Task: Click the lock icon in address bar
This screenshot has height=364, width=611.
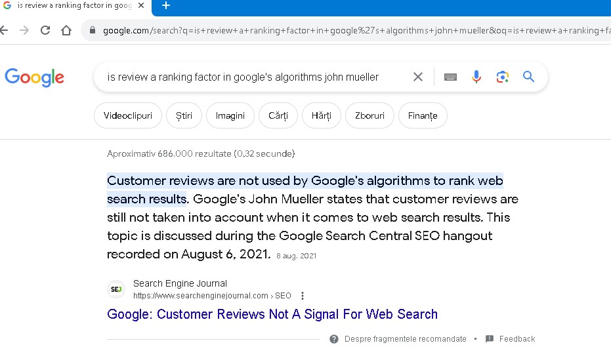Action: pos(93,30)
